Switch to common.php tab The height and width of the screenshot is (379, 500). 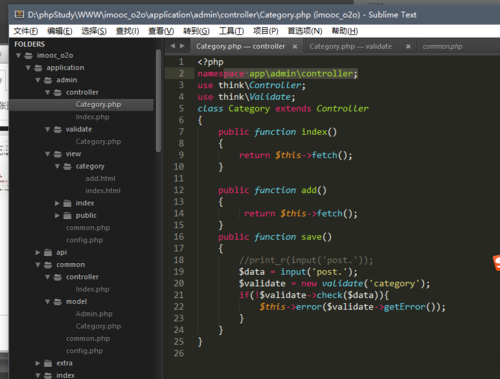click(442, 46)
